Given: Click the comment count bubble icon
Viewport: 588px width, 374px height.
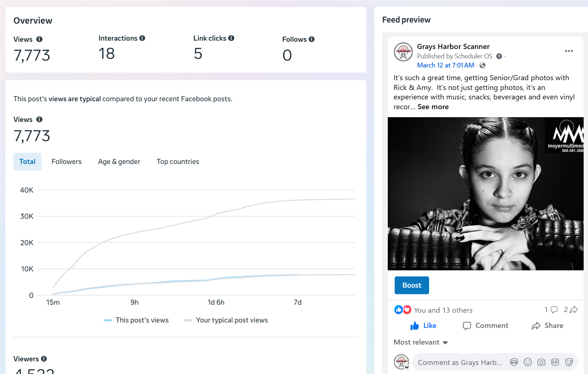Looking at the screenshot, I should click(554, 310).
